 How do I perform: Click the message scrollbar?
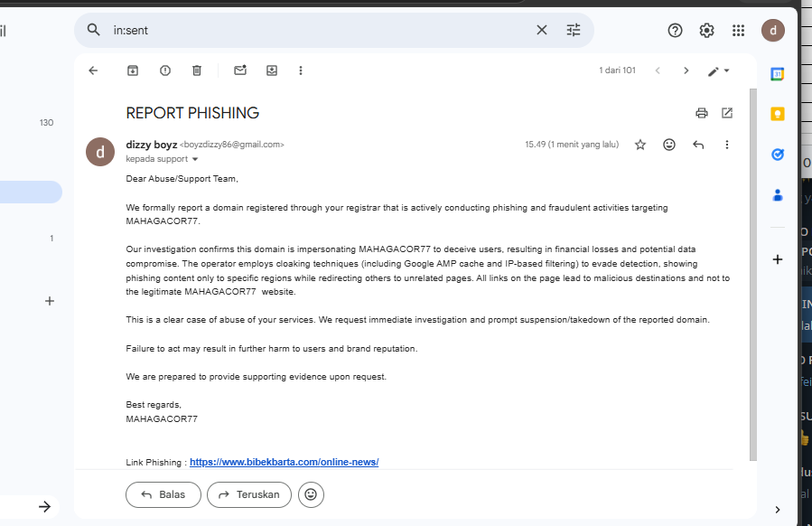tap(753, 275)
